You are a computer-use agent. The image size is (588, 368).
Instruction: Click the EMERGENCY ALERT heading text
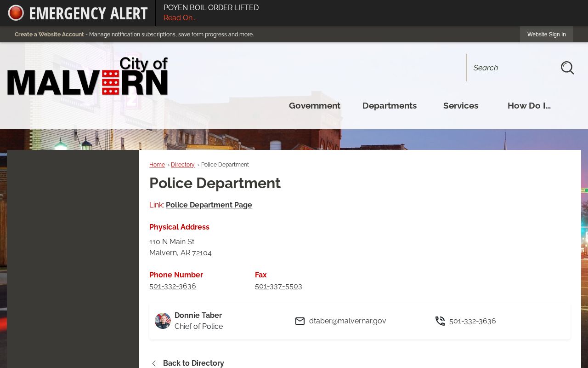[88, 13]
